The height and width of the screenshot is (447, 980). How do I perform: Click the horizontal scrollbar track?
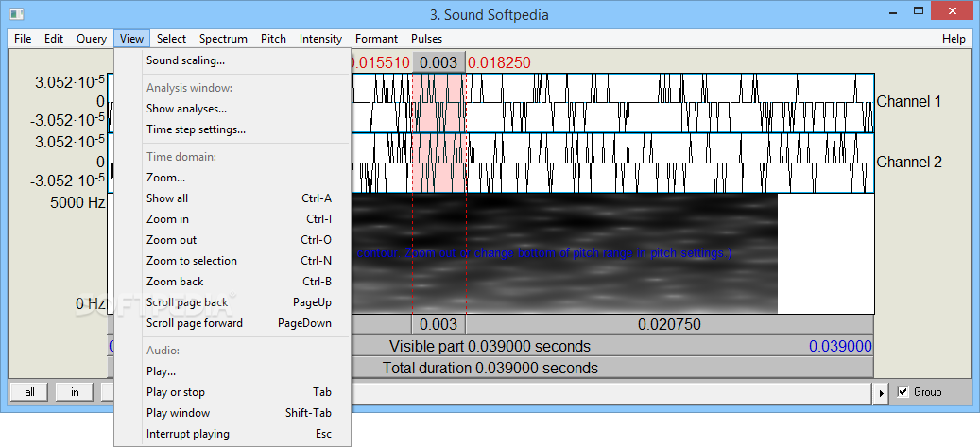612,392
